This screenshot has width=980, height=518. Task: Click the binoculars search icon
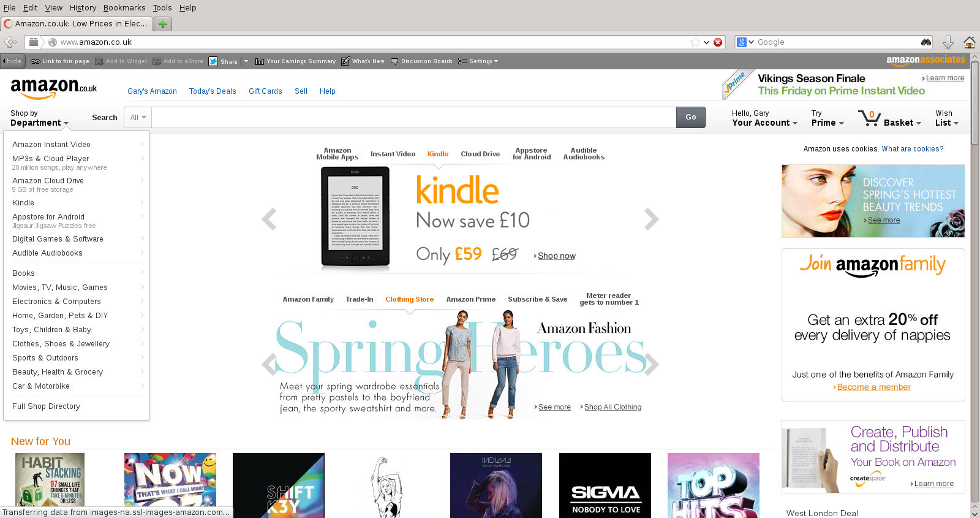coord(925,42)
